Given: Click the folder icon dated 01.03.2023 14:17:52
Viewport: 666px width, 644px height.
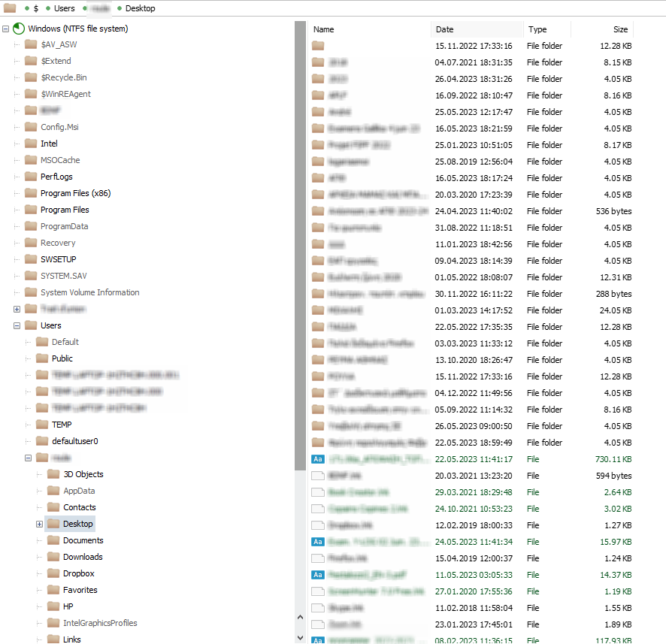Looking at the screenshot, I should point(318,310).
